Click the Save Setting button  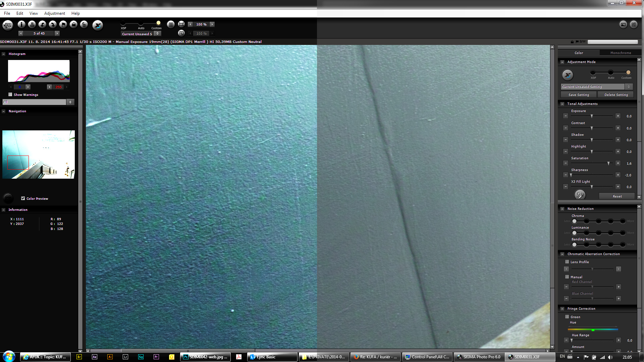579,95
